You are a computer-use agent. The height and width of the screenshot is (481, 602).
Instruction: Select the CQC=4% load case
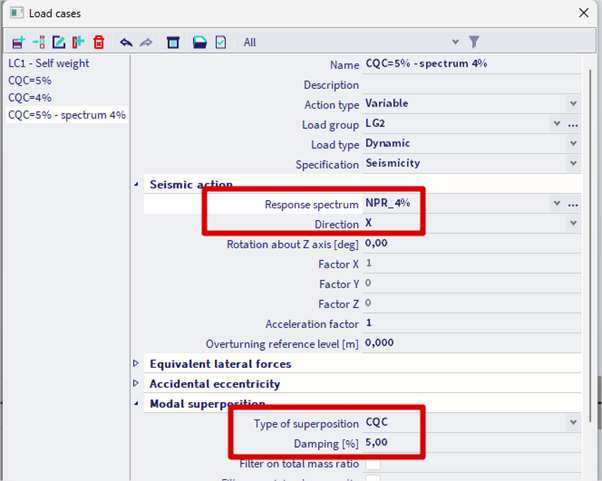(x=30, y=98)
